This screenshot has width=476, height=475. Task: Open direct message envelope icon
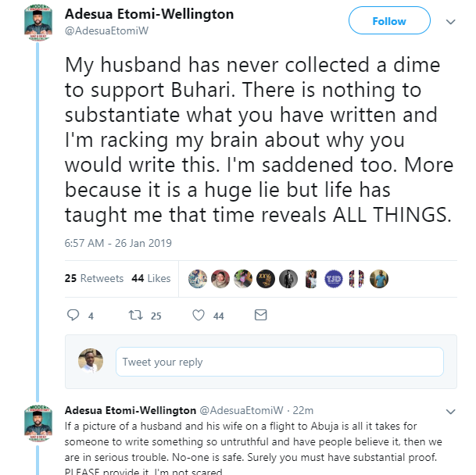point(261,316)
